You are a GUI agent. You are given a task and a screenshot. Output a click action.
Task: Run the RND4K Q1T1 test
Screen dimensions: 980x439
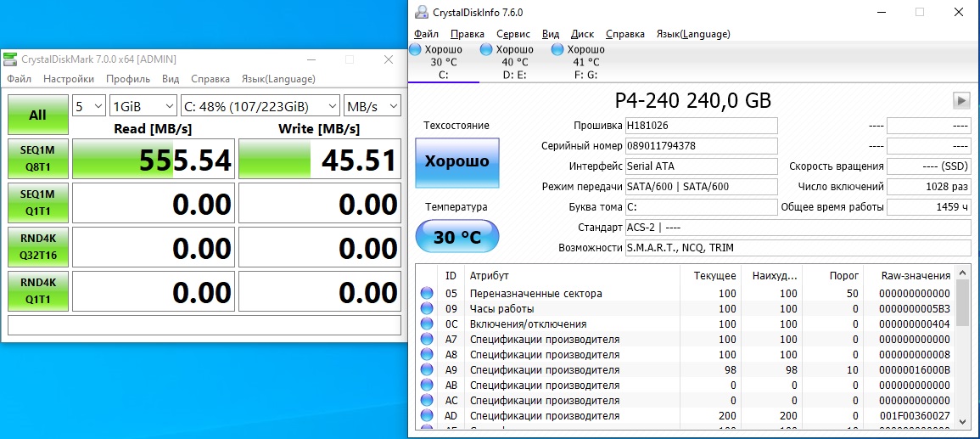pyautogui.click(x=37, y=290)
